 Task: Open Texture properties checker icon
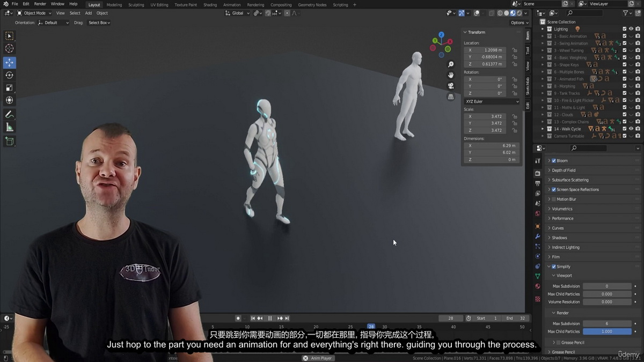(538, 299)
